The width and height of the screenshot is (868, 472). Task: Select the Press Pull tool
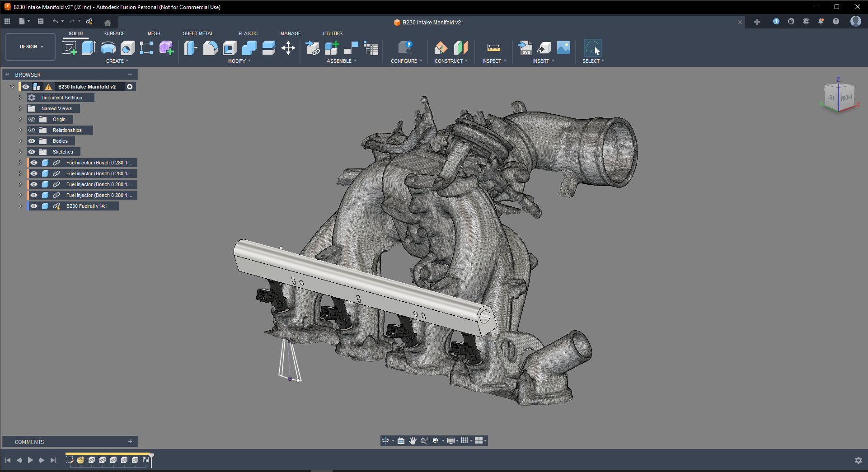click(191, 47)
